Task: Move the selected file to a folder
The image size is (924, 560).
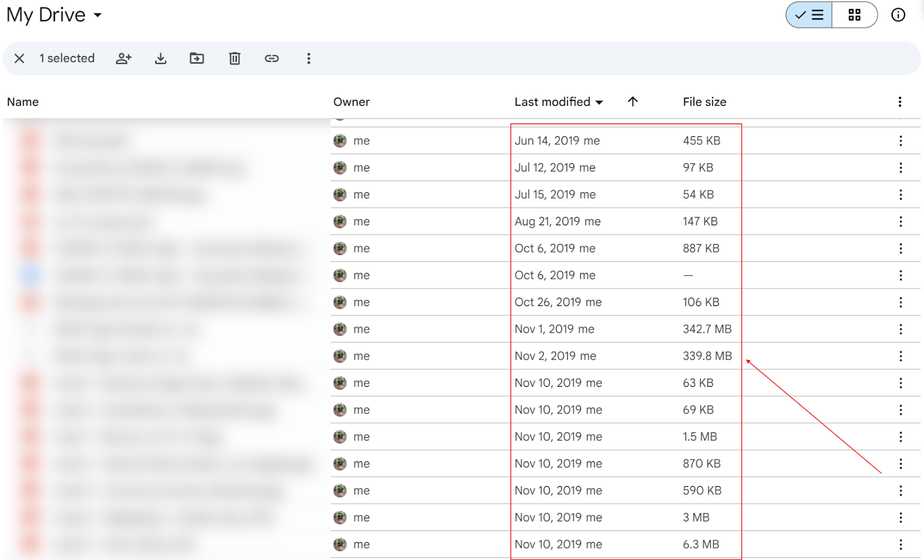Action: [197, 58]
